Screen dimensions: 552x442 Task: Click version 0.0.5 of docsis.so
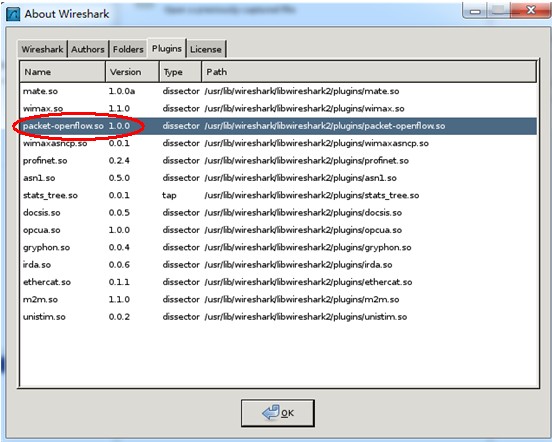(119, 213)
